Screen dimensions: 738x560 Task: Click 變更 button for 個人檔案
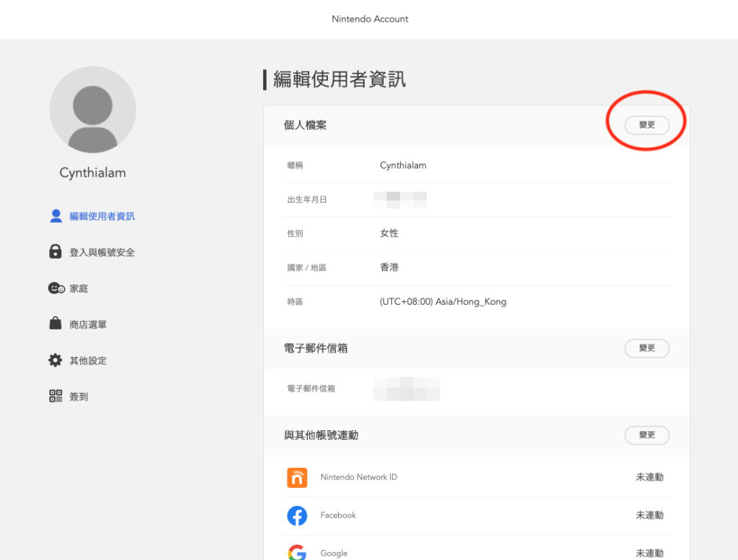[646, 125]
